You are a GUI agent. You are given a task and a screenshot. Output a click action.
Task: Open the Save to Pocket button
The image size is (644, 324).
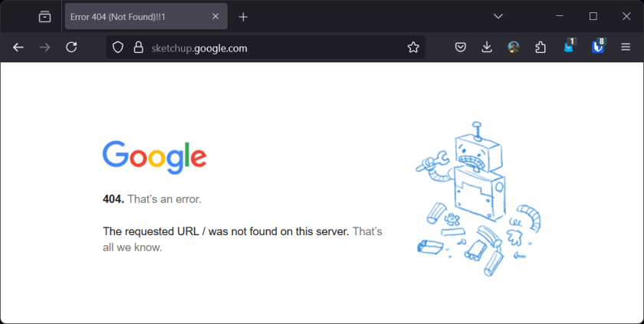click(460, 47)
